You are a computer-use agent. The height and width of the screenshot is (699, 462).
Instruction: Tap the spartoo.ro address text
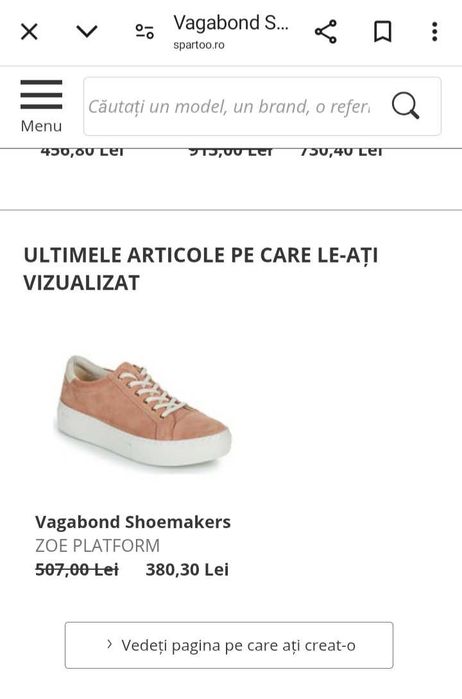tap(199, 45)
